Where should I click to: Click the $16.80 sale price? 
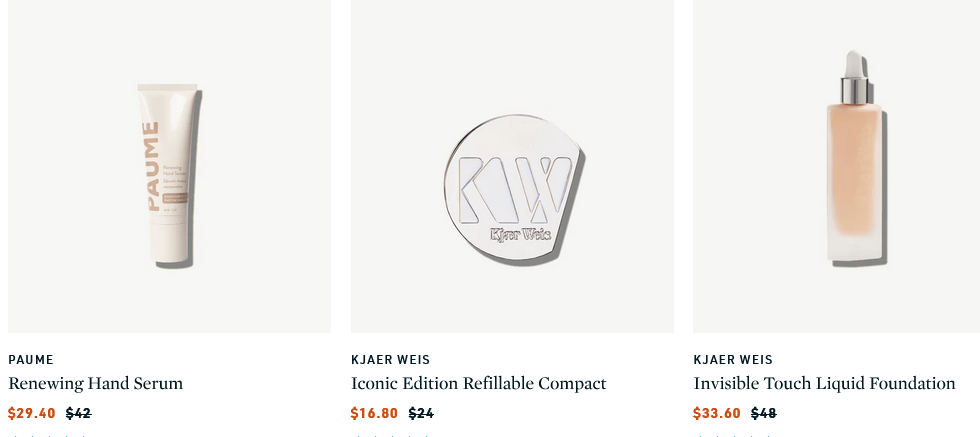374,413
